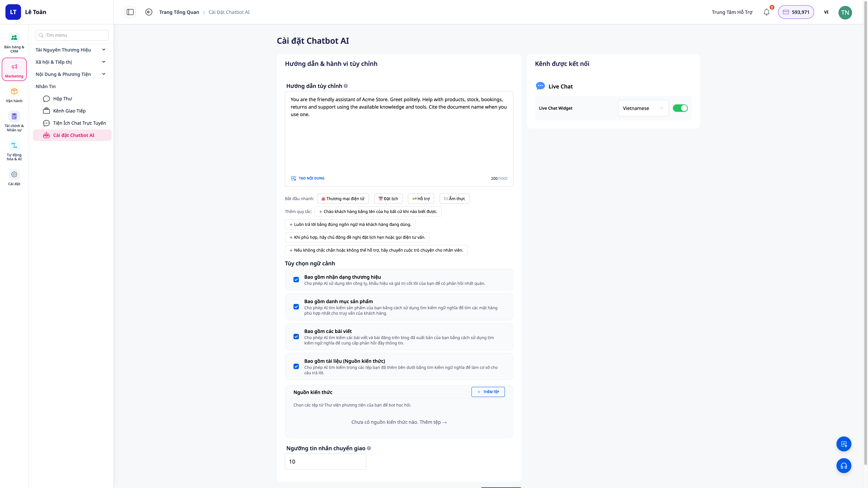Click the Tài chính & Nhân sự icon
Image resolution: width=868 pixels, height=488 pixels.
tap(14, 121)
